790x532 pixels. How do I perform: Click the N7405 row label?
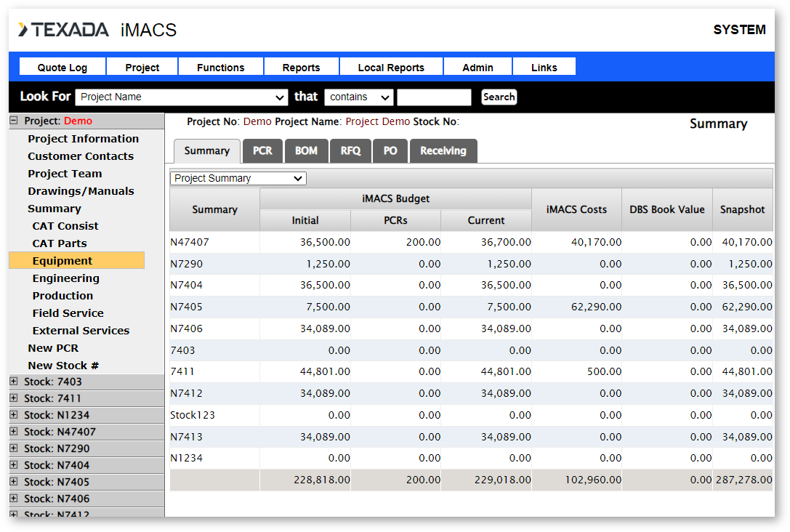pyautogui.click(x=186, y=307)
